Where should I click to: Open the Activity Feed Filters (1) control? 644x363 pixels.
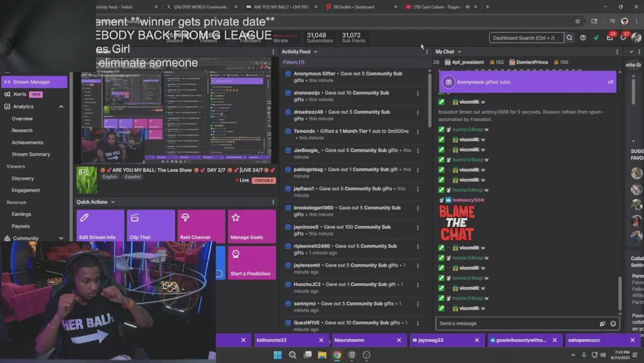pyautogui.click(x=293, y=62)
